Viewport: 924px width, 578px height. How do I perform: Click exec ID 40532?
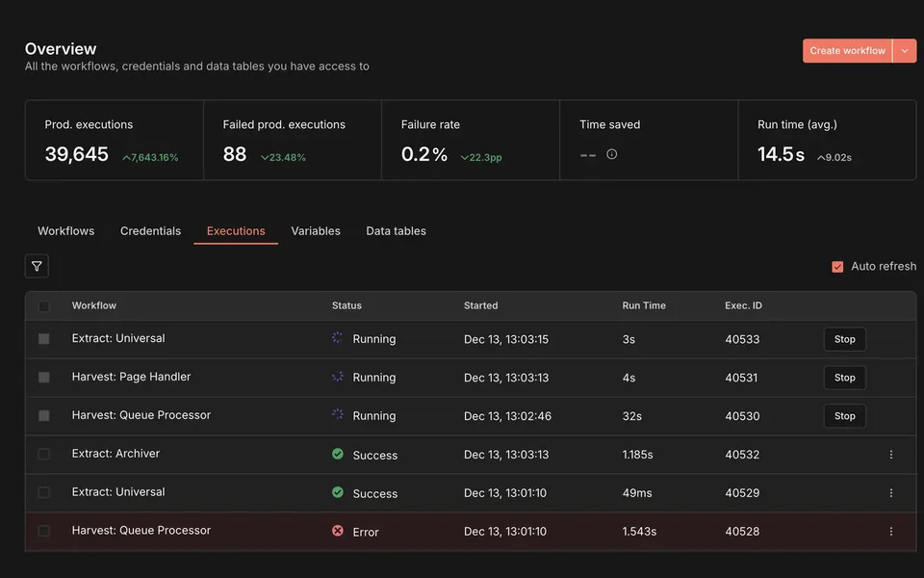tap(742, 454)
